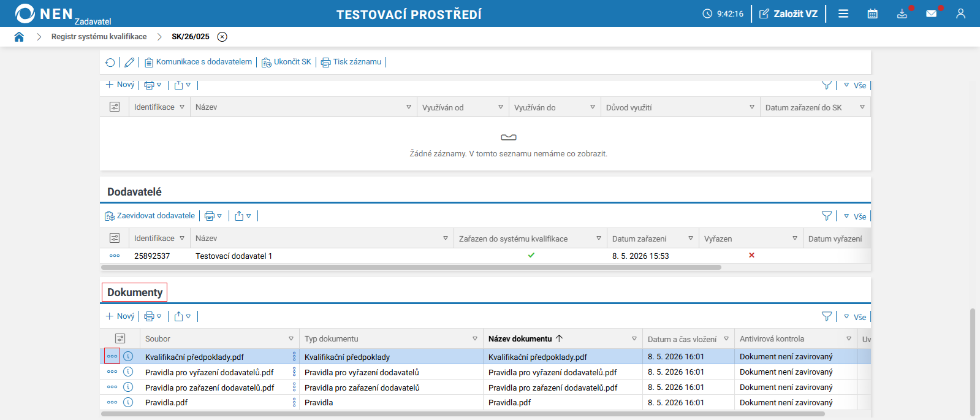Open column settings in Dodavatelé table

(x=115, y=238)
